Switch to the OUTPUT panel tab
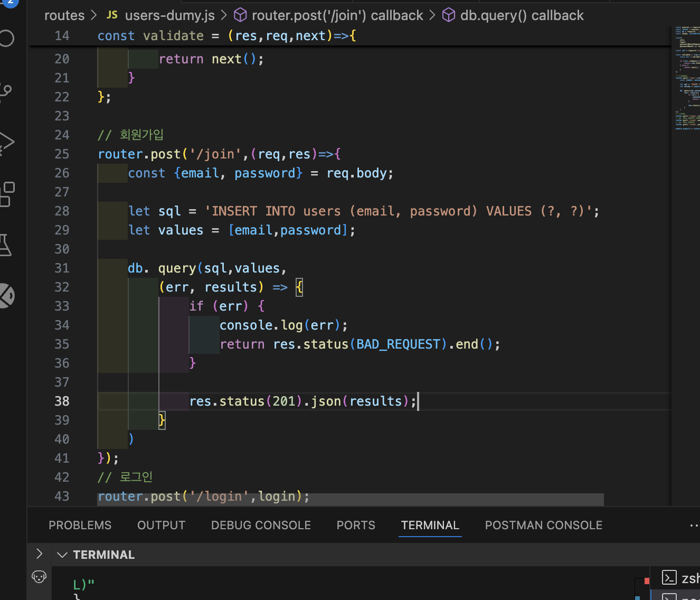Screen dimensions: 700x600 [161, 525]
